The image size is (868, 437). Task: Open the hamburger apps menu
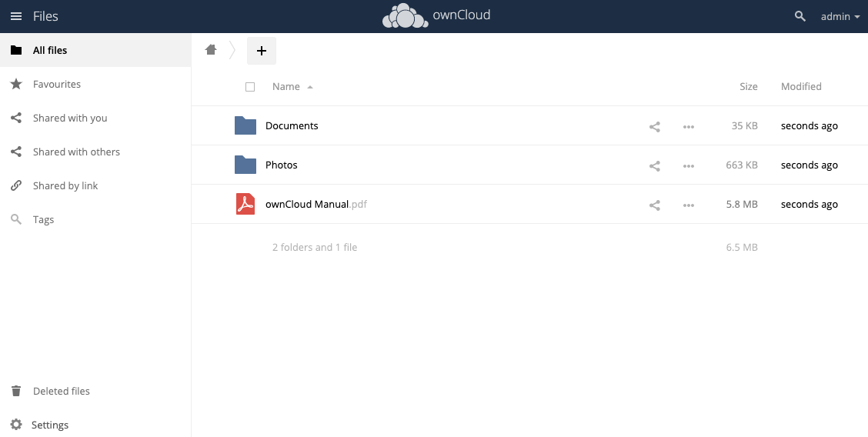click(x=16, y=16)
